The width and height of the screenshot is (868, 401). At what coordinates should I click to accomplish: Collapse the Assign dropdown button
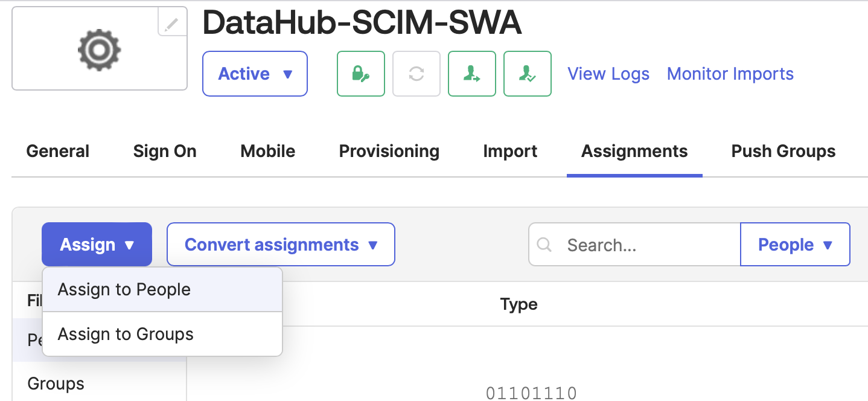(x=97, y=245)
